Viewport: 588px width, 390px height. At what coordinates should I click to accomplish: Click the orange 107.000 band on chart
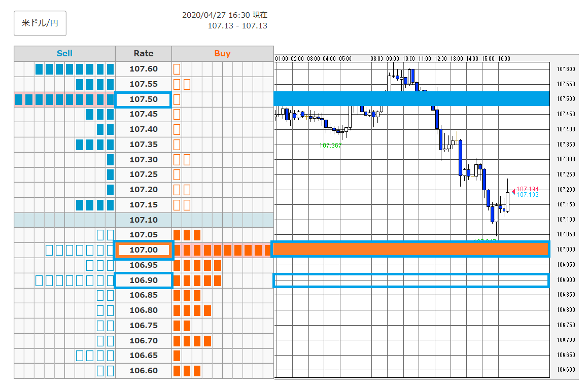[x=410, y=250]
